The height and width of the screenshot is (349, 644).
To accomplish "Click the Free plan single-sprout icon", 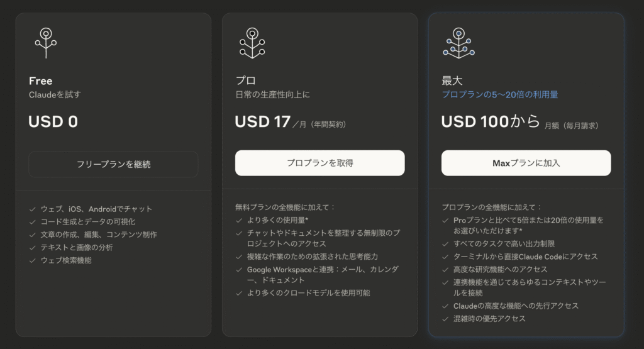I will pos(45,43).
